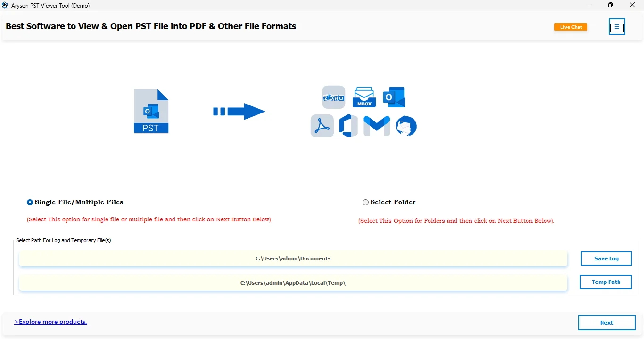Click the blue conversion arrow graphic

(239, 112)
